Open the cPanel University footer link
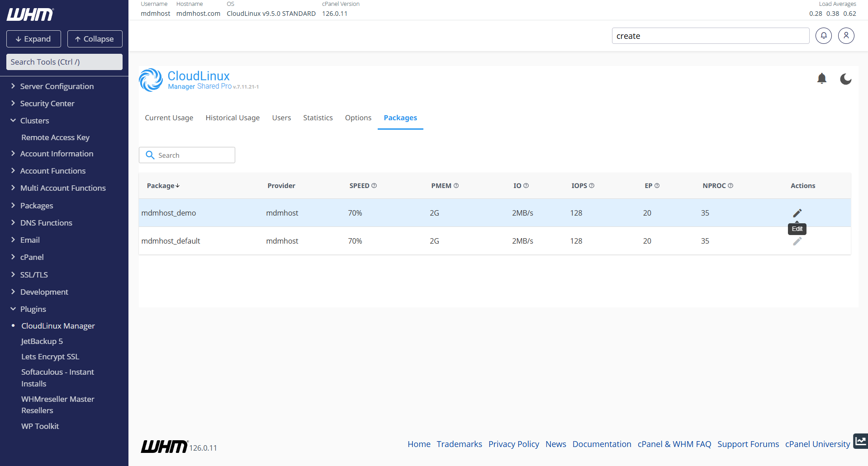The height and width of the screenshot is (466, 868). coord(817,444)
